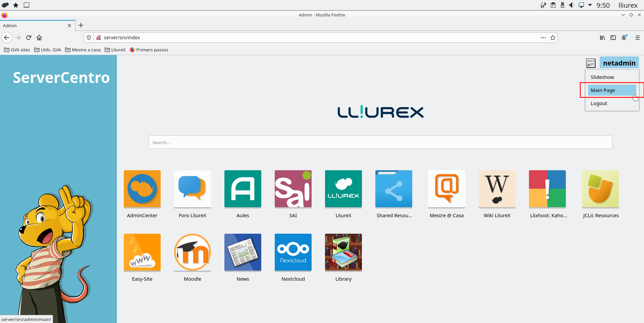The width and height of the screenshot is (644, 323).
Task: Open the Nextcloud icon
Action: (x=293, y=252)
